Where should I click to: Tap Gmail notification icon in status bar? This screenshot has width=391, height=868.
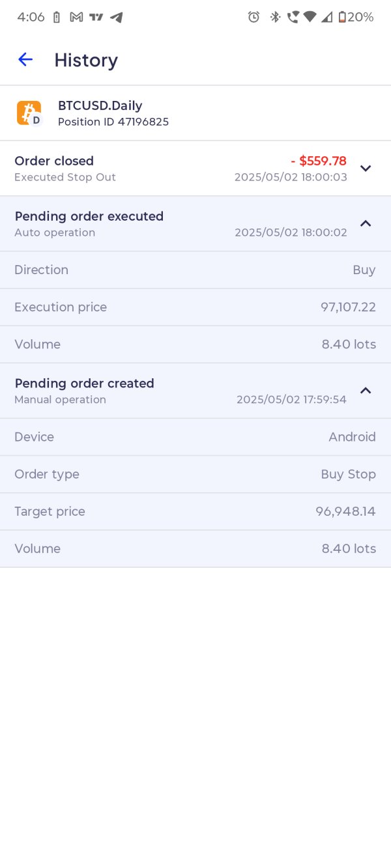76,18
